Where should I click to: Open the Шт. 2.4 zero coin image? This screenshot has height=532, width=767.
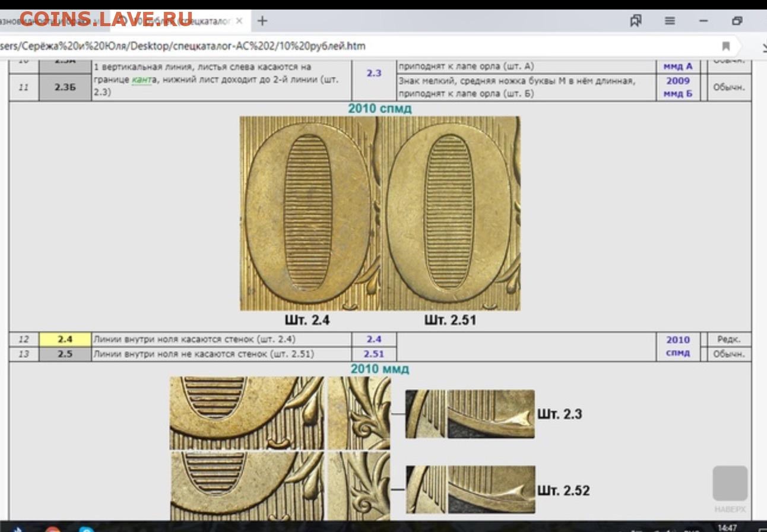310,213
